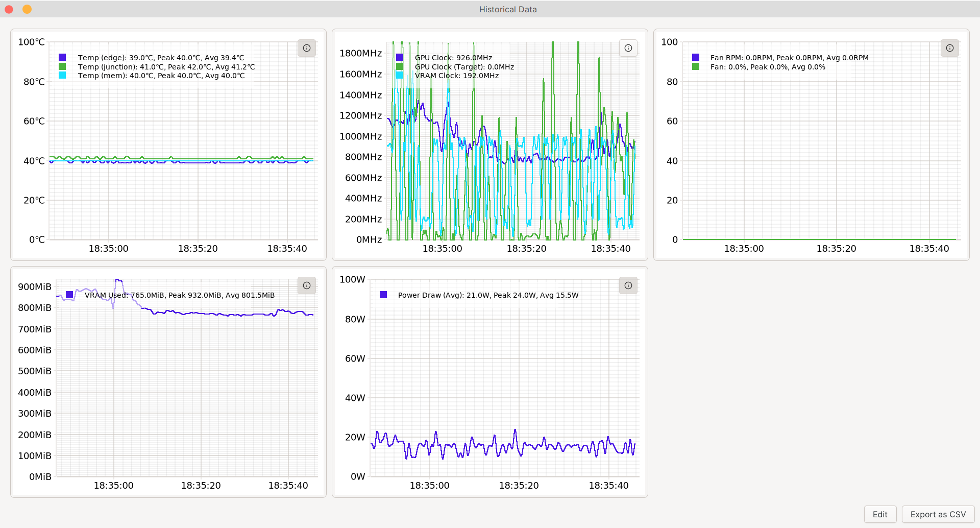
Task: Export the data as CSV
Action: click(x=938, y=514)
